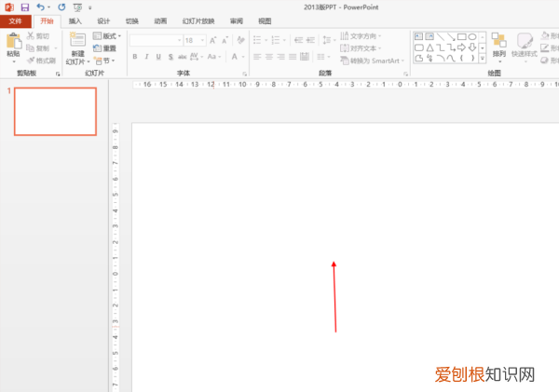This screenshot has height=392, width=559.
Task: Open Clipboard pane dialog launcher
Action: [58, 74]
